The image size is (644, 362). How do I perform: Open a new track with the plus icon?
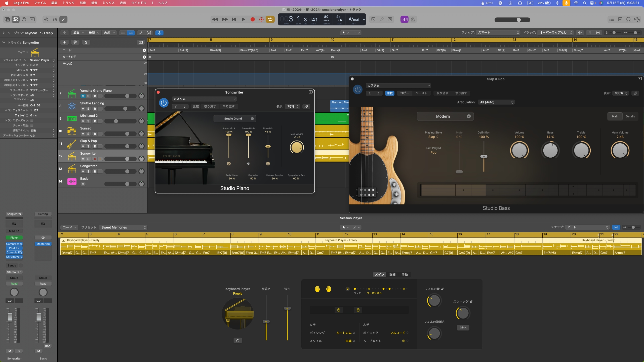pos(65,42)
